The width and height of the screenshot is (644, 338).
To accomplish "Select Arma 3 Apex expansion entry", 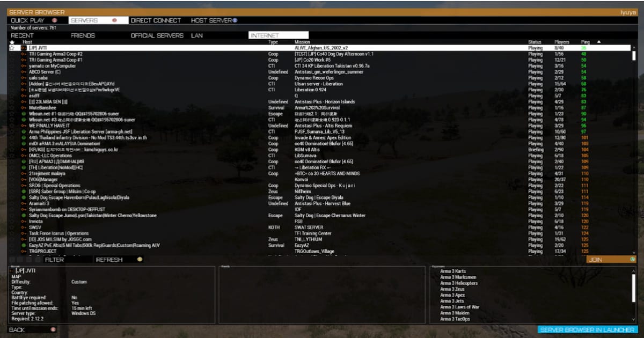I will click(452, 295).
